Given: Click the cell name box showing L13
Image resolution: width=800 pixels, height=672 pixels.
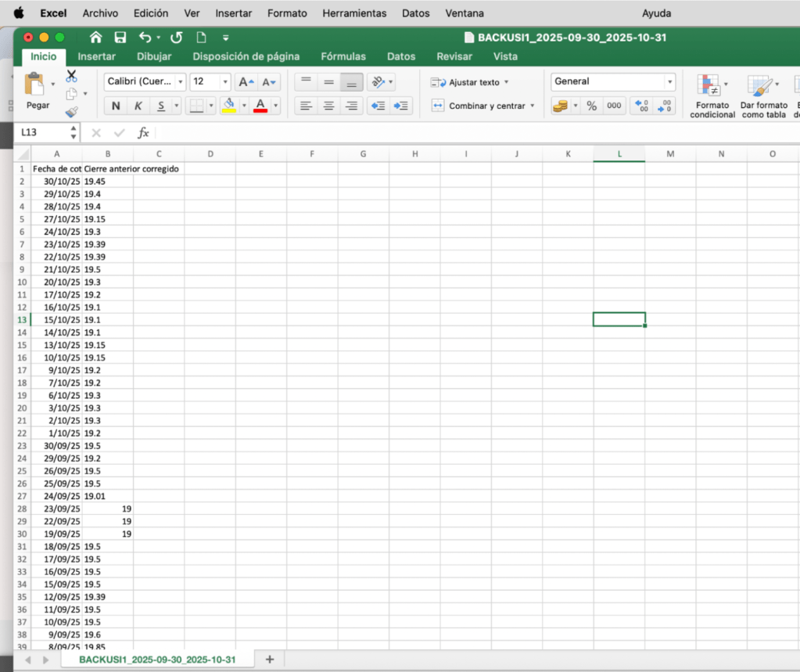Looking at the screenshot, I should tap(45, 133).
